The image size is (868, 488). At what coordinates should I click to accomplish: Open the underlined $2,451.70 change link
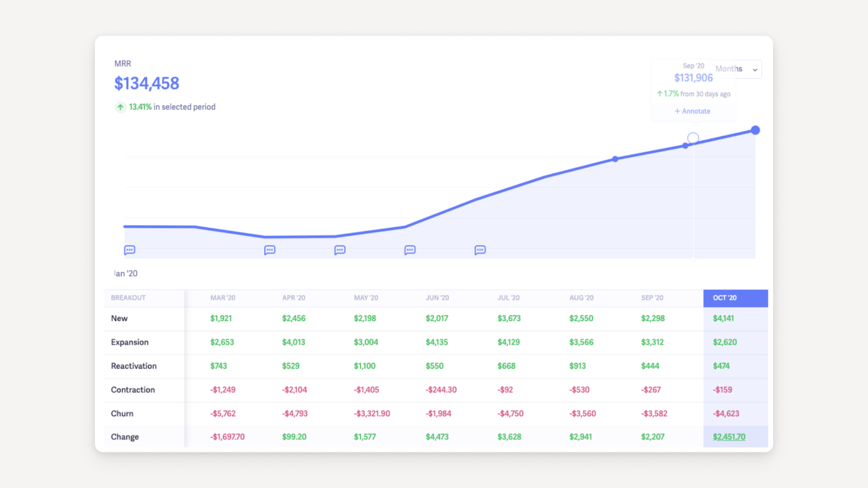tap(728, 436)
